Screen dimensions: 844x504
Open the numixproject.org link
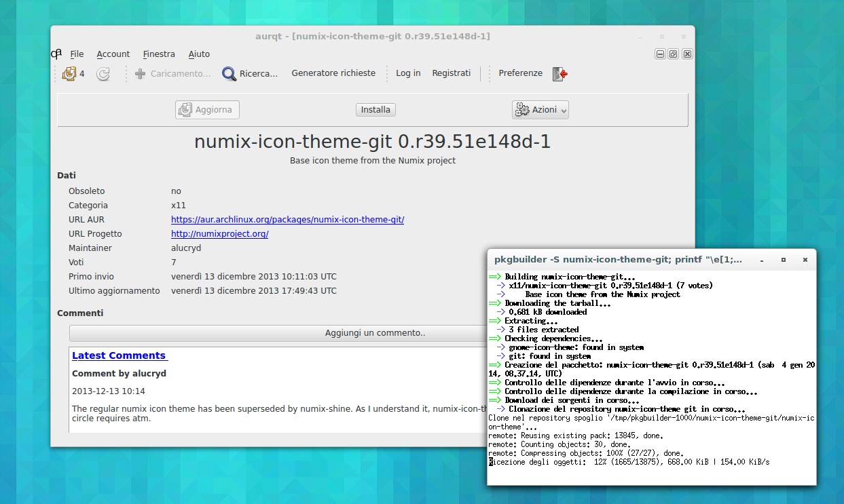click(x=219, y=234)
